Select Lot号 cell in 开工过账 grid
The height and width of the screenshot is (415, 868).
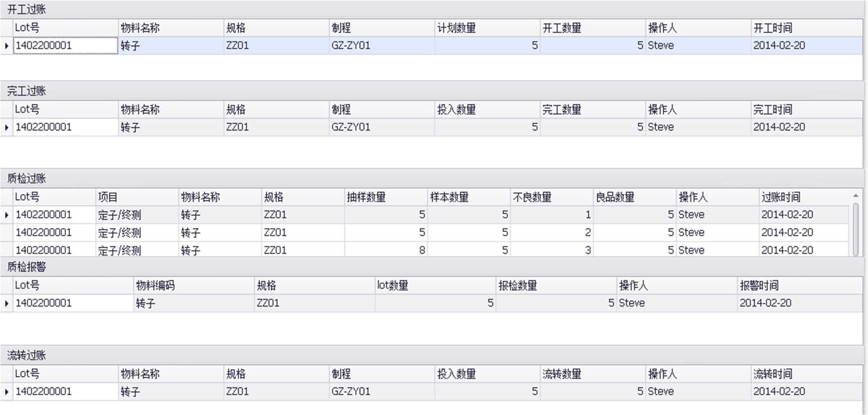[65, 46]
